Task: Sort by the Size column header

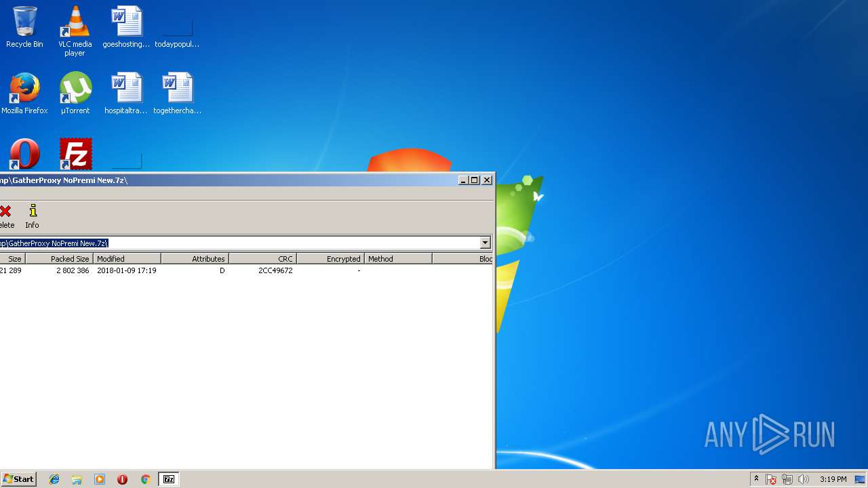Action: (x=12, y=259)
